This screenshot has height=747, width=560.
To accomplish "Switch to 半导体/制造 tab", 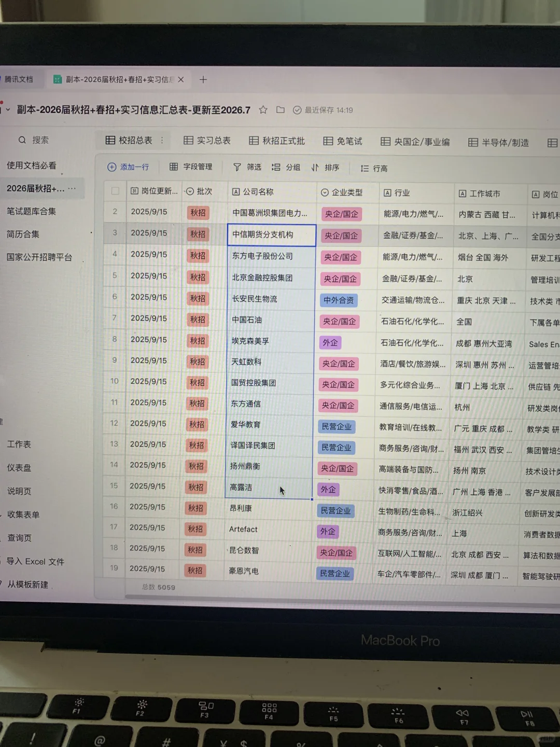I will coord(499,142).
